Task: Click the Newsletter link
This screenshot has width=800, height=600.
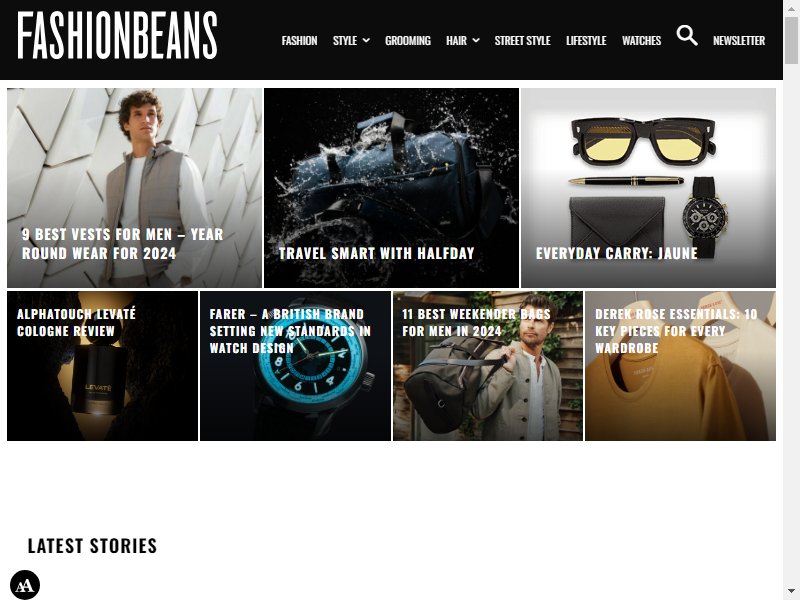Action: tap(739, 40)
